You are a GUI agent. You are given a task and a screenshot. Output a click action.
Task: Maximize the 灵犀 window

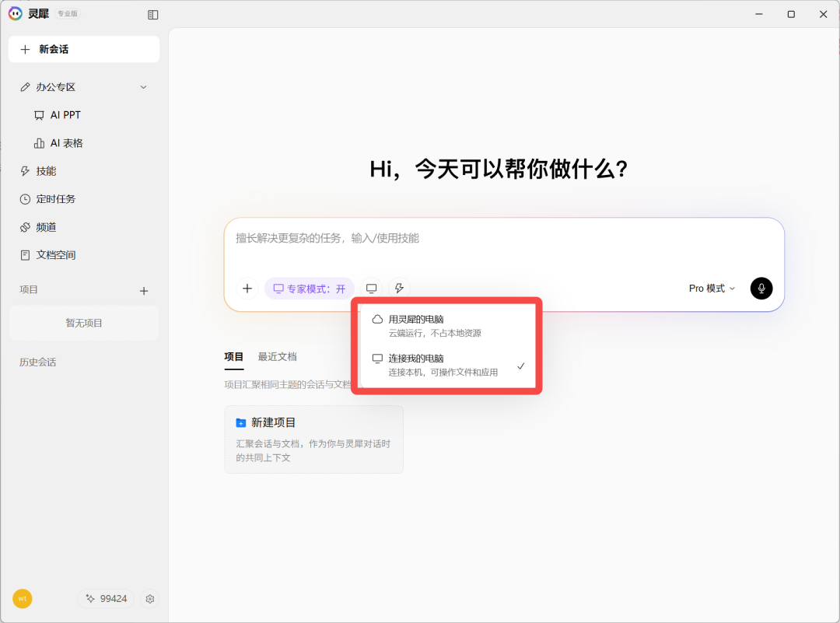(791, 14)
